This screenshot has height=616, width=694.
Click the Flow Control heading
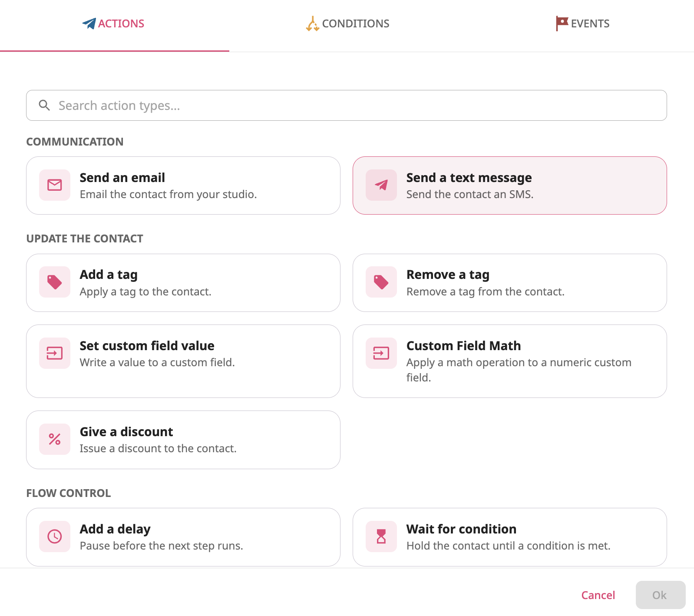(x=69, y=493)
